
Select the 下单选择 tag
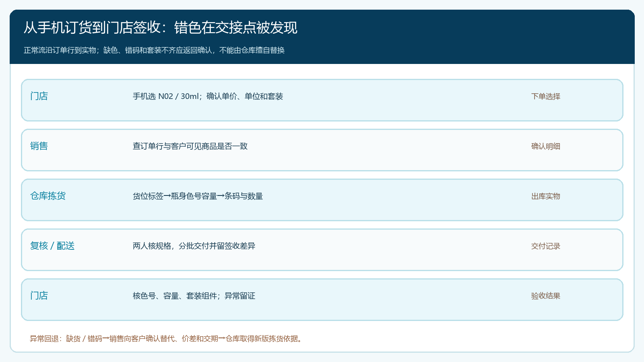(546, 96)
